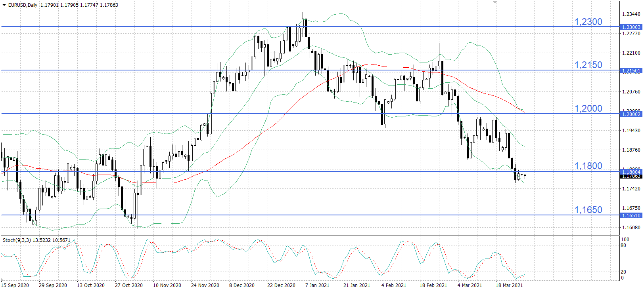Click the 1.22100 price scale value
644x289 pixels.
click(x=631, y=53)
